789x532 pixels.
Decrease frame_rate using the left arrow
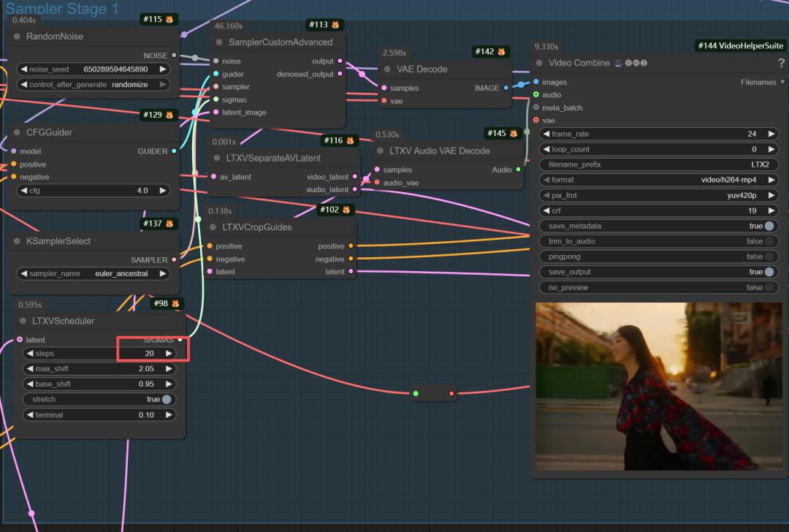[546, 134]
